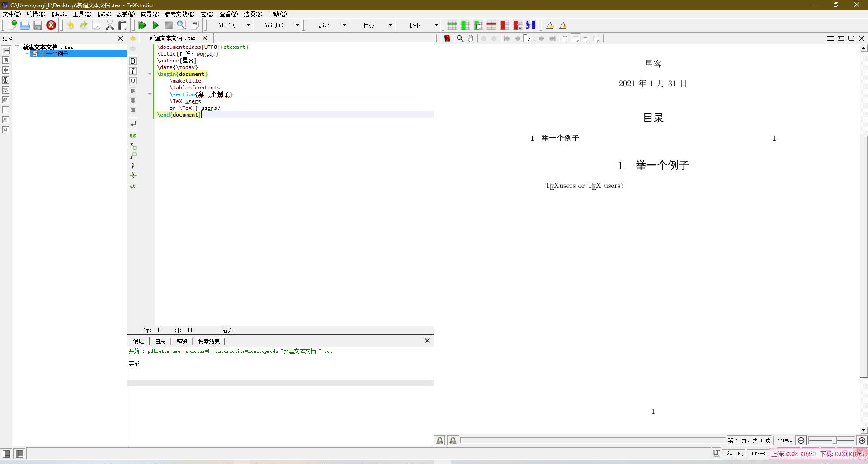Fold the \begin{document} block

click(x=150, y=74)
